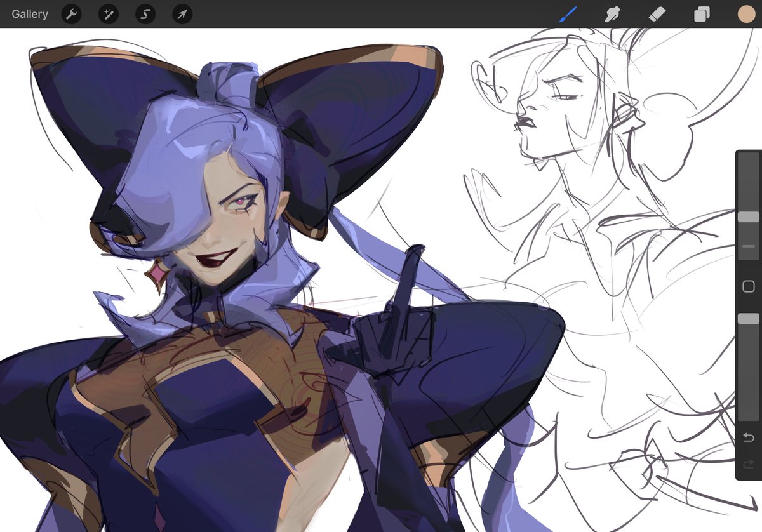Activate the Selection tool
Viewport: 762px width, 532px height.
tap(145, 14)
